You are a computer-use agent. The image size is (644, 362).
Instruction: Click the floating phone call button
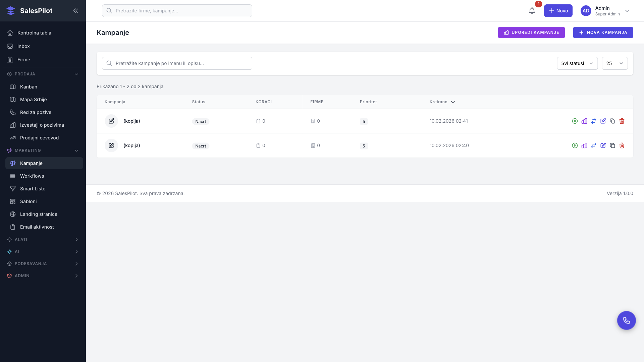pyautogui.click(x=626, y=320)
